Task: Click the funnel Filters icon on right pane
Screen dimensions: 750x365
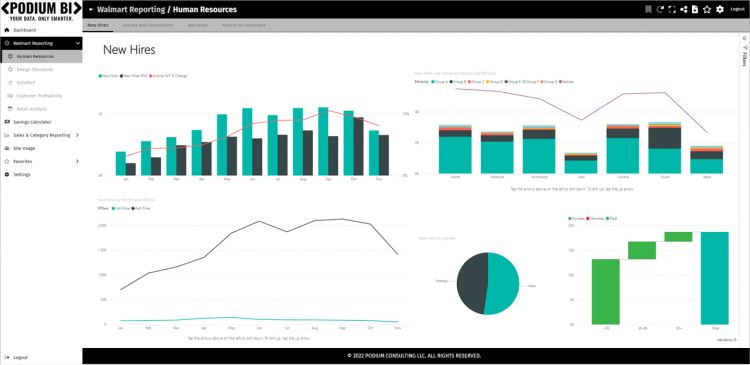Action: (x=744, y=48)
